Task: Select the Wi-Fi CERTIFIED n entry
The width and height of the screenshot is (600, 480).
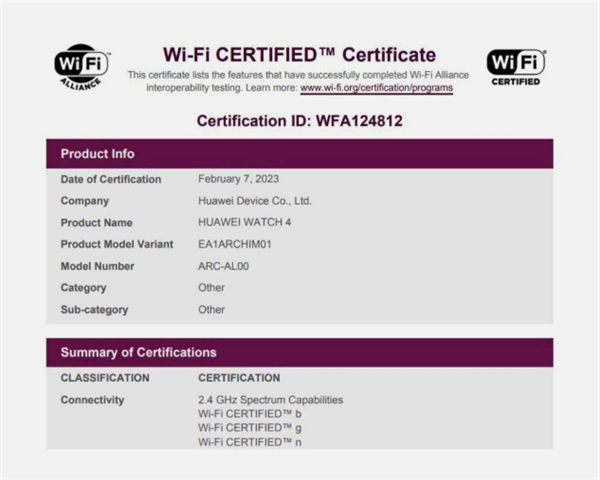Action: pyautogui.click(x=250, y=442)
